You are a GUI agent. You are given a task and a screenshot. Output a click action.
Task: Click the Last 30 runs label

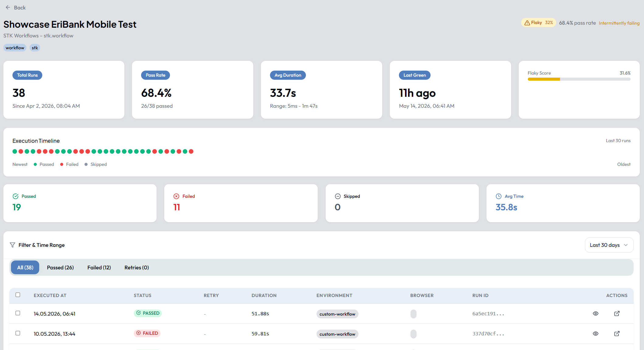point(618,141)
